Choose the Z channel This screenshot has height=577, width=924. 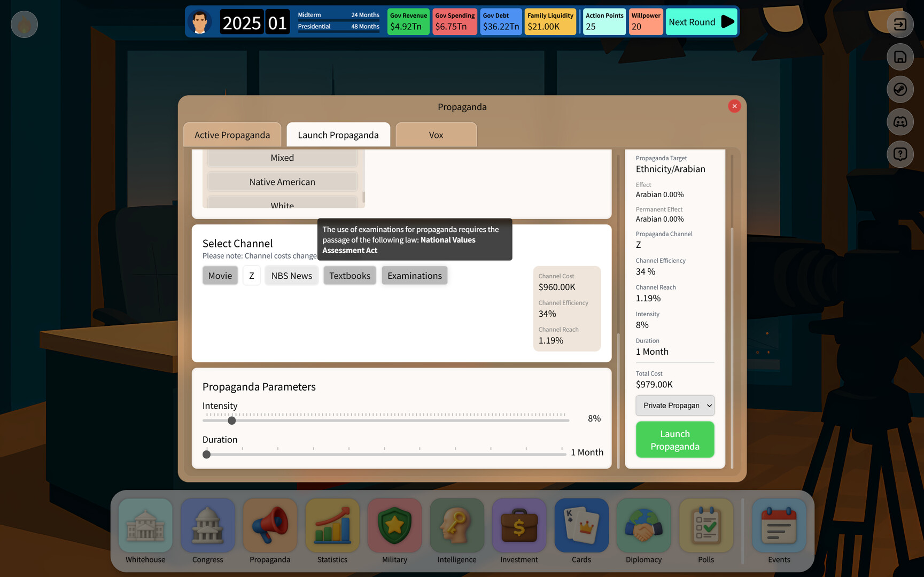(x=252, y=276)
